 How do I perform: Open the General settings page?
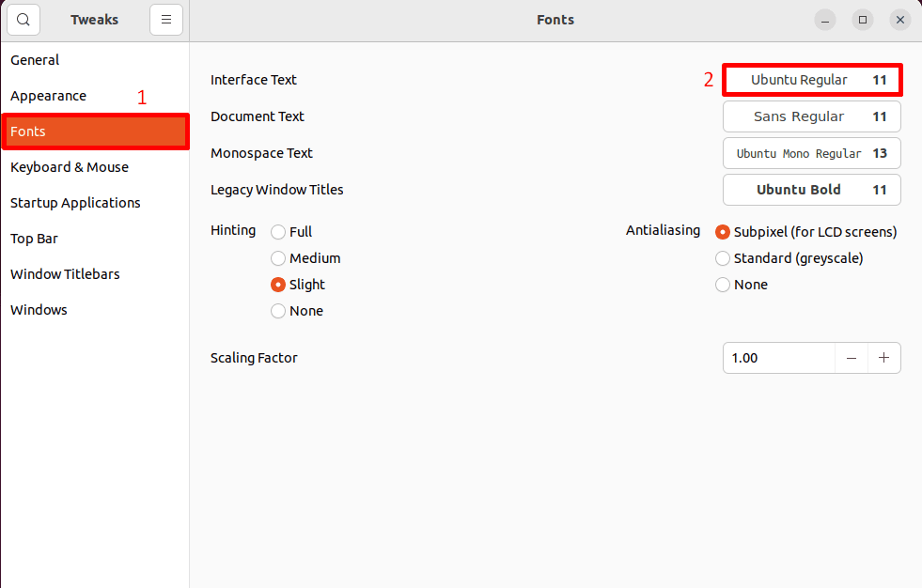pyautogui.click(x=35, y=59)
